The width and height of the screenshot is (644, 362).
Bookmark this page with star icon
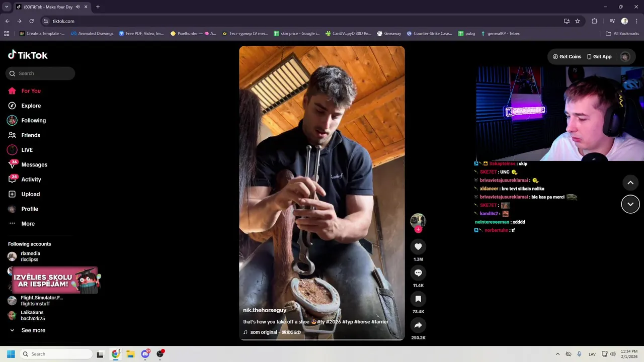click(x=578, y=21)
